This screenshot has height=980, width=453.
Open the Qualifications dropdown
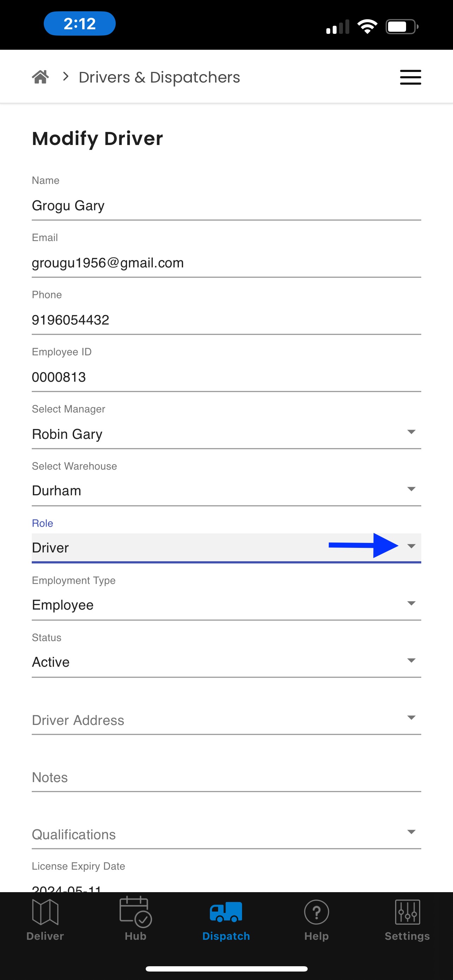[x=226, y=834]
